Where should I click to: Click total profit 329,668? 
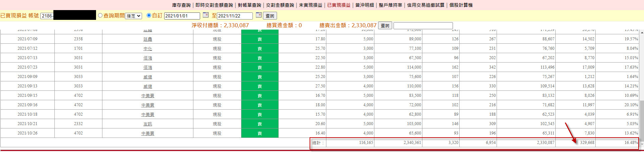tap(587, 143)
